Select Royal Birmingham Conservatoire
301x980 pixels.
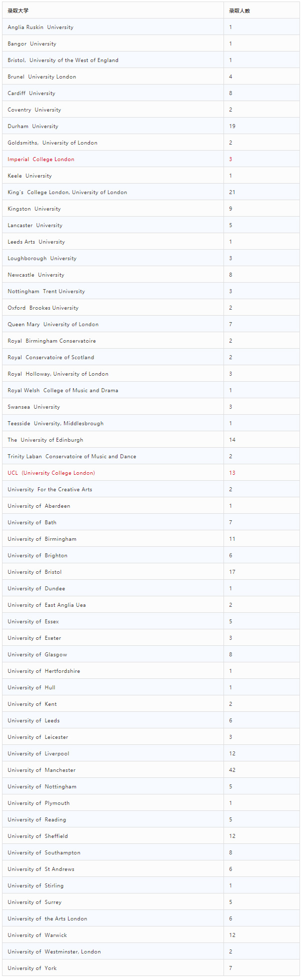point(51,341)
